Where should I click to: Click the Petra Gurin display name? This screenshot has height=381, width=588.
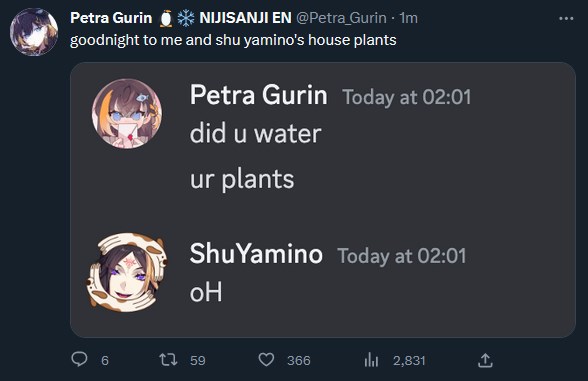tap(111, 18)
